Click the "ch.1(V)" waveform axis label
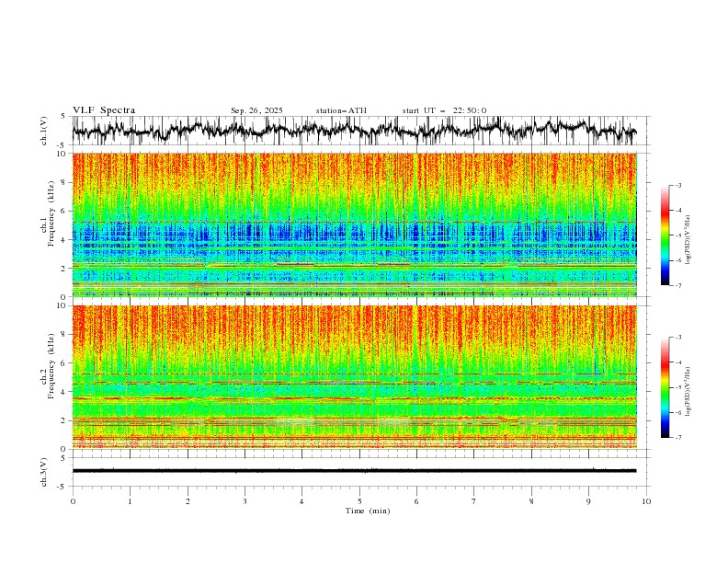Image resolution: width=728 pixels, height=563 pixels. click(x=44, y=131)
